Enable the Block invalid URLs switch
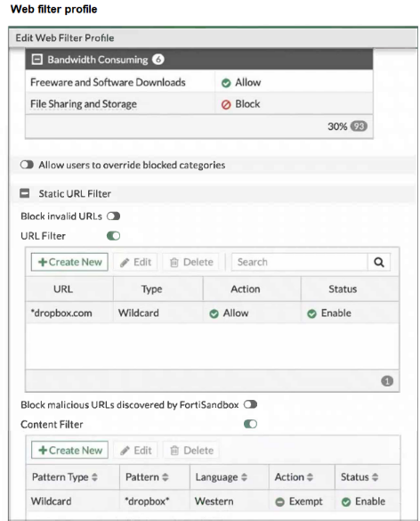The height and width of the screenshot is (521, 420). [113, 216]
